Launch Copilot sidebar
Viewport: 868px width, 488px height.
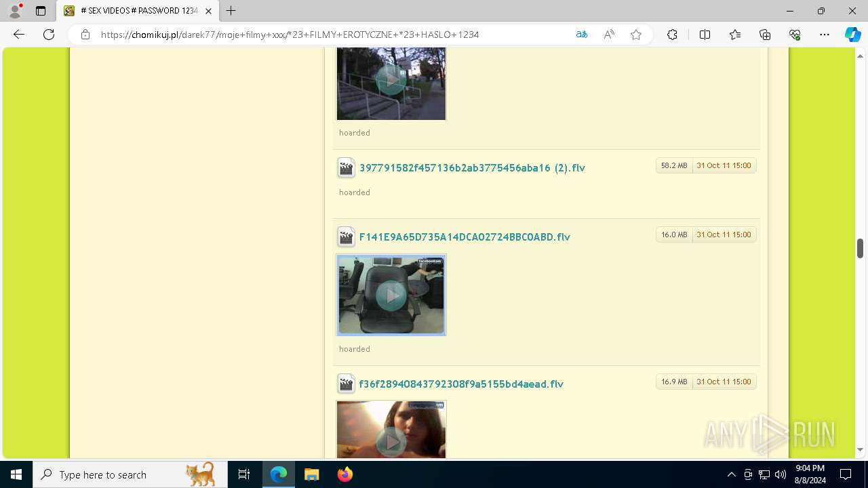tap(852, 35)
